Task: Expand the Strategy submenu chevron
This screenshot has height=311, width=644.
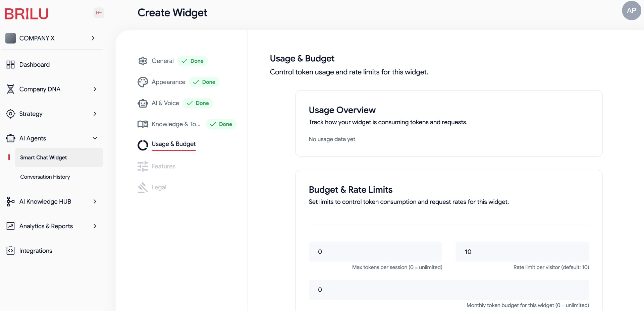Action: pyautogui.click(x=95, y=114)
